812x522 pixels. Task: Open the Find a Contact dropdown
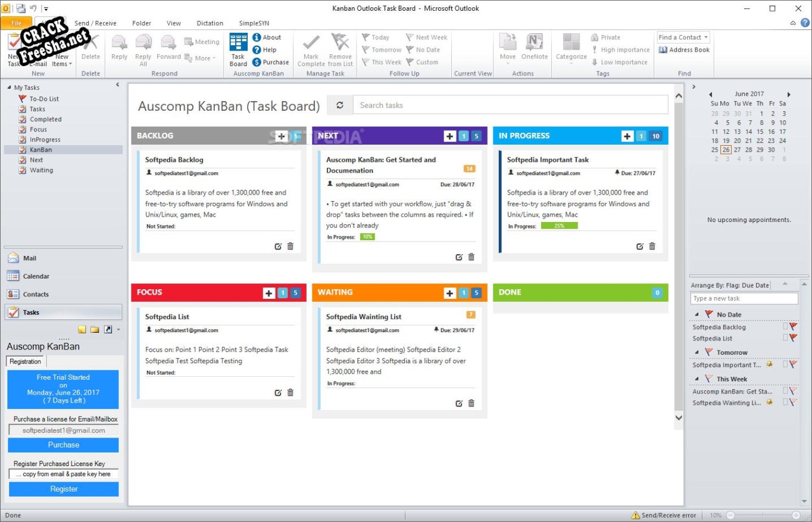tap(706, 37)
